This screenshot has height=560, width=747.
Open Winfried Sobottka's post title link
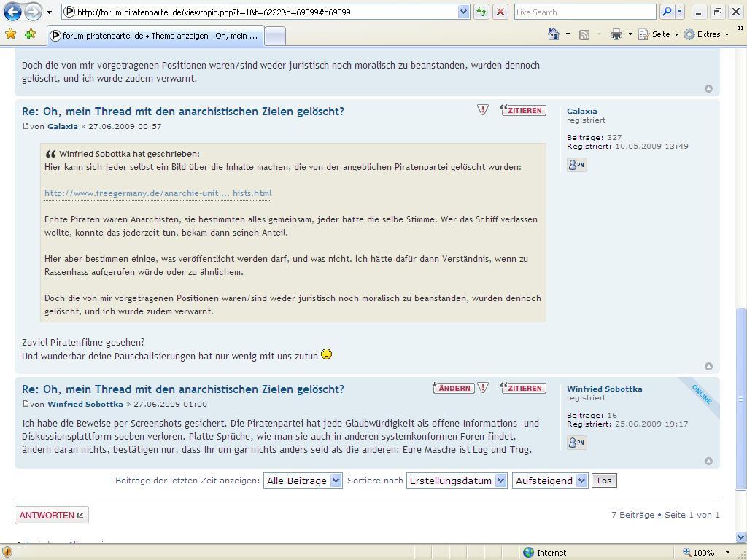click(x=183, y=389)
